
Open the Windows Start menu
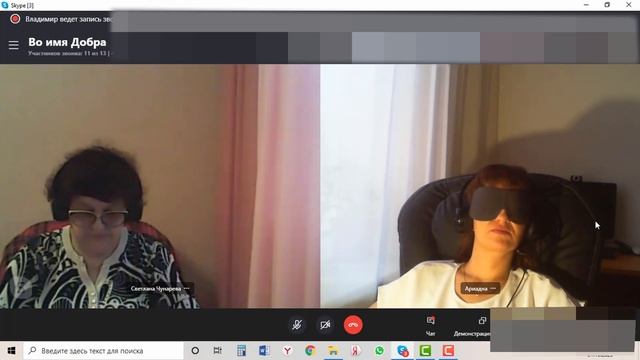[x=11, y=351]
